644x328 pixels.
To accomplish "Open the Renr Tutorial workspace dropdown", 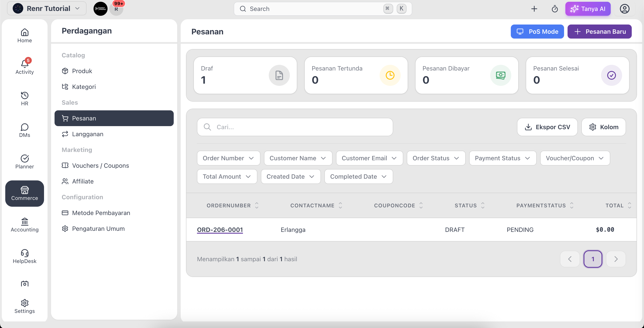I will click(x=47, y=9).
